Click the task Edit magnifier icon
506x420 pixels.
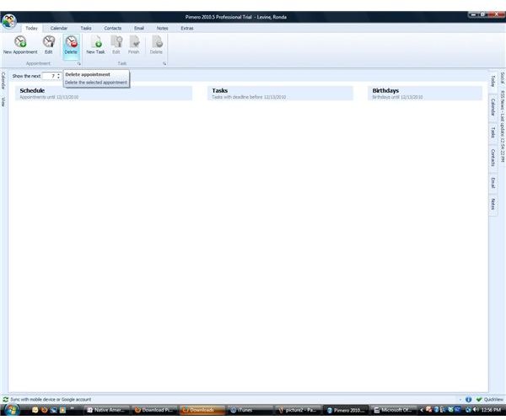tap(116, 41)
